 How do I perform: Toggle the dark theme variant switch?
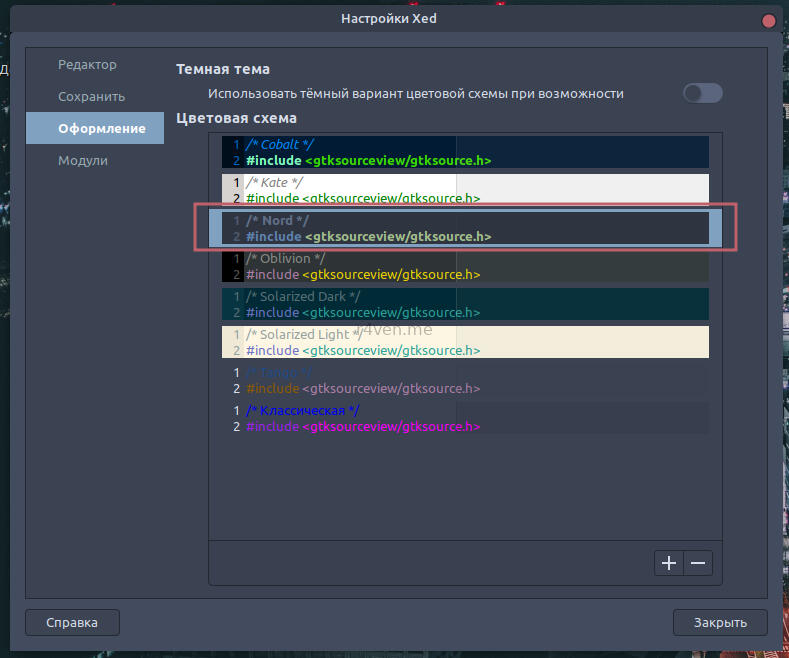(702, 93)
